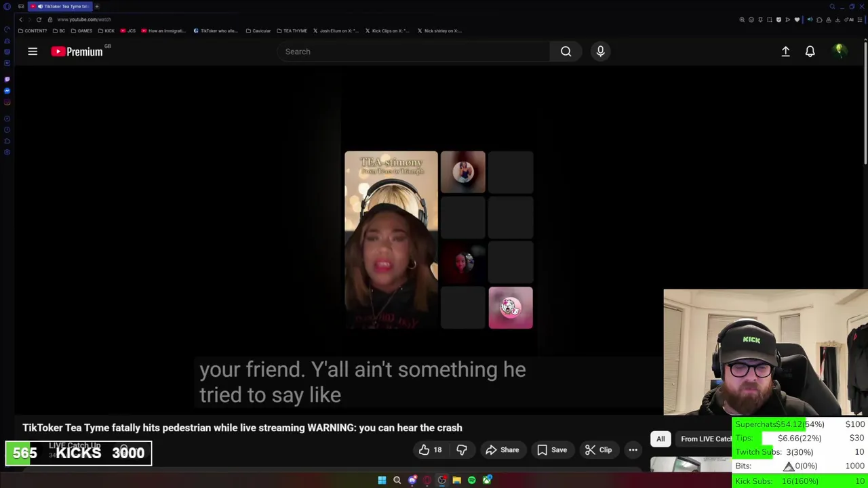The height and width of the screenshot is (488, 868).
Task: Create a Clip of this video
Action: point(598,450)
